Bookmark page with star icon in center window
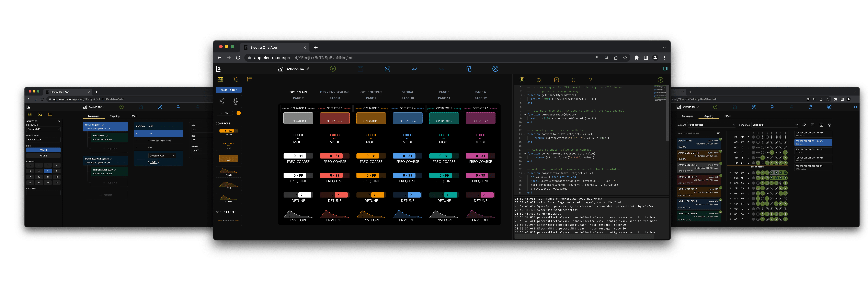 [x=625, y=58]
